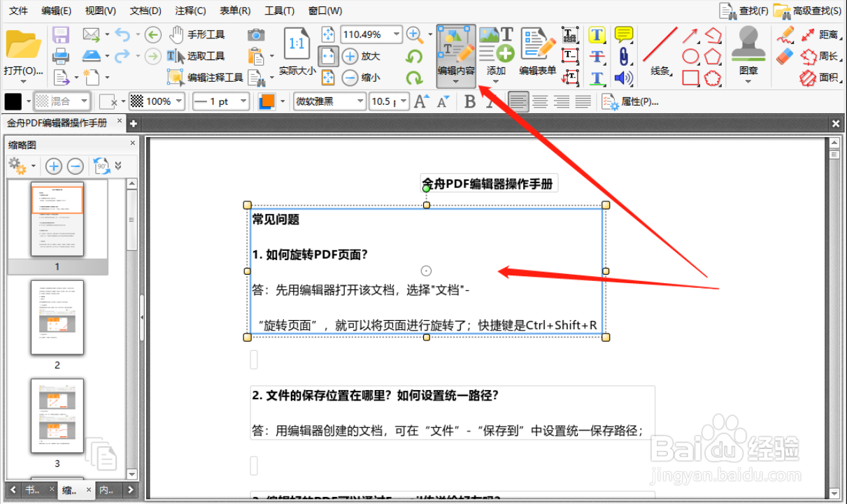This screenshot has width=847, height=504.
Task: Open the font name 微软雅黑 dropdown
Action: click(x=361, y=102)
